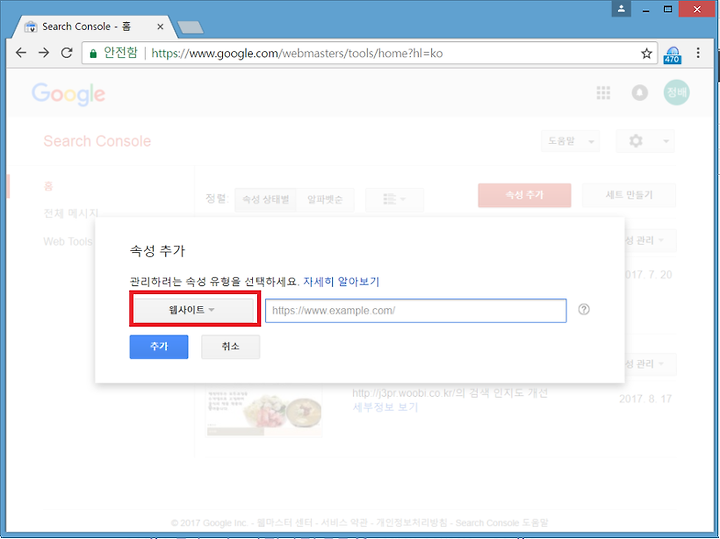The width and height of the screenshot is (720, 539).
Task: Open the list view options dropdown
Action: pyautogui.click(x=394, y=199)
